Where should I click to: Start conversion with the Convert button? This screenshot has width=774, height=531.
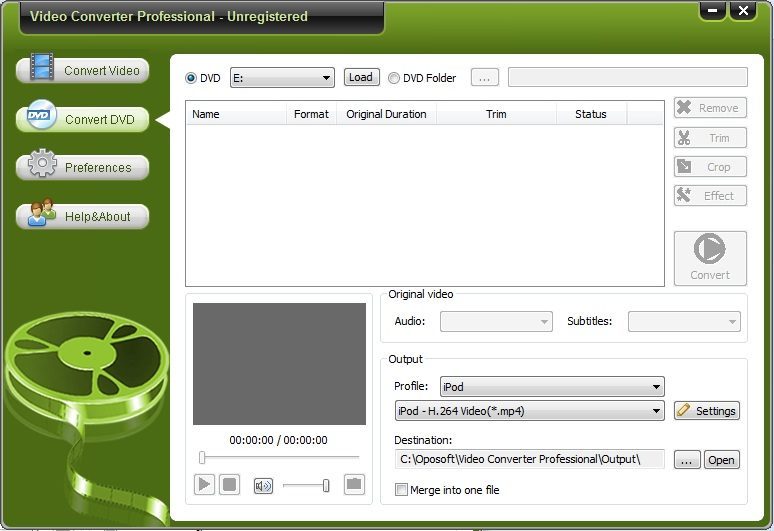(710, 258)
